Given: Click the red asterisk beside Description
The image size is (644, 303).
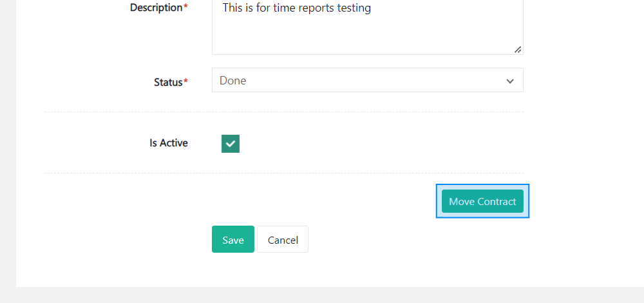Looking at the screenshot, I should point(186,7).
